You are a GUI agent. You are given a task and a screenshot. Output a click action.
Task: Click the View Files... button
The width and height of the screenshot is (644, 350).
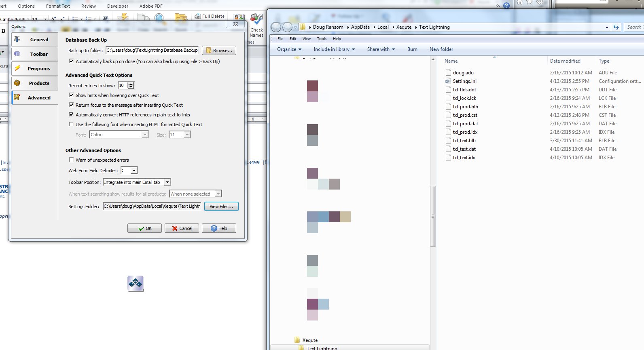click(x=221, y=207)
